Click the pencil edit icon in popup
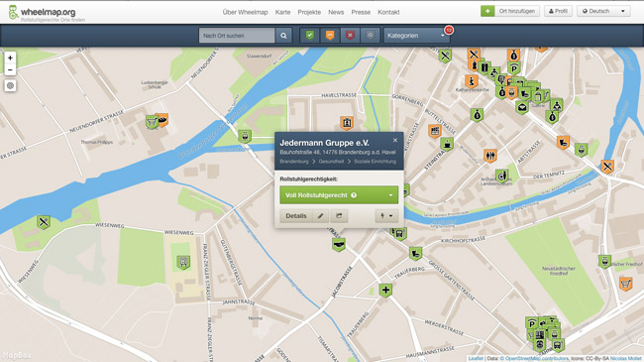This screenshot has height=362, width=644. click(x=321, y=215)
